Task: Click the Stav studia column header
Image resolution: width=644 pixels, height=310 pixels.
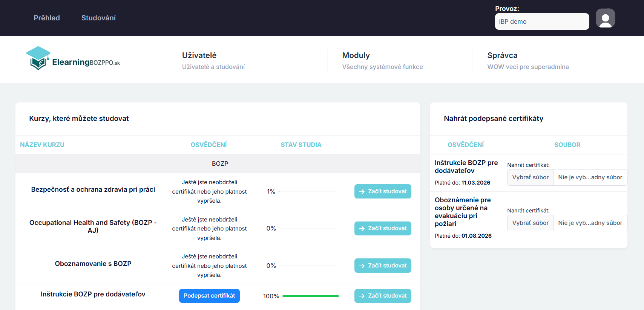Action: (301, 145)
